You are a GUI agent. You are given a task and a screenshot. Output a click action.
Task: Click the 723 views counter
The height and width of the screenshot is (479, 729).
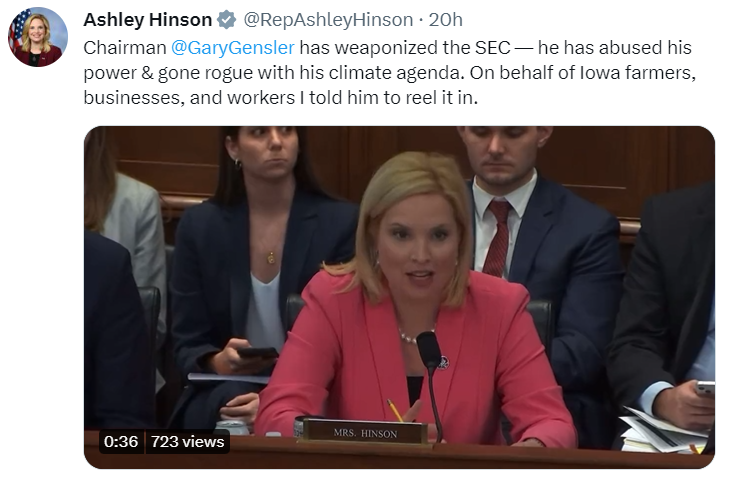click(187, 441)
